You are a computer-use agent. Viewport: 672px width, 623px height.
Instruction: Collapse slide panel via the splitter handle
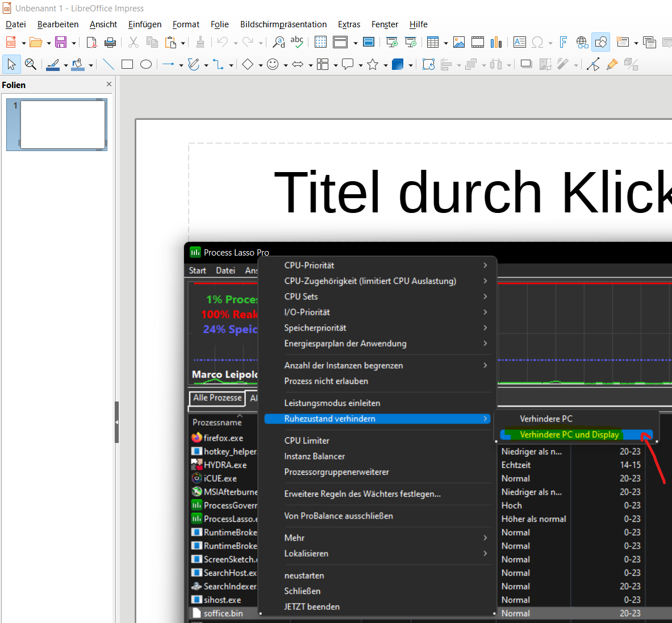pyautogui.click(x=116, y=422)
